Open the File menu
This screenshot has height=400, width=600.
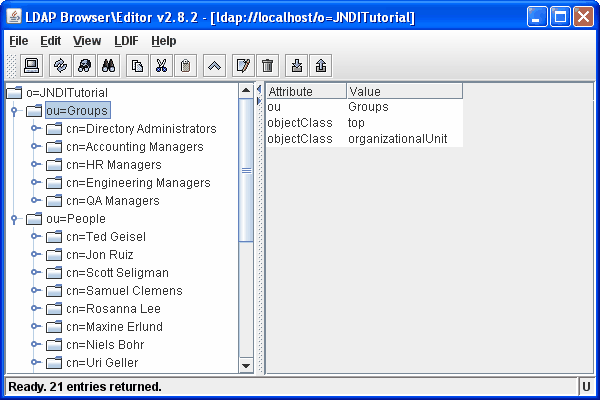coord(18,41)
